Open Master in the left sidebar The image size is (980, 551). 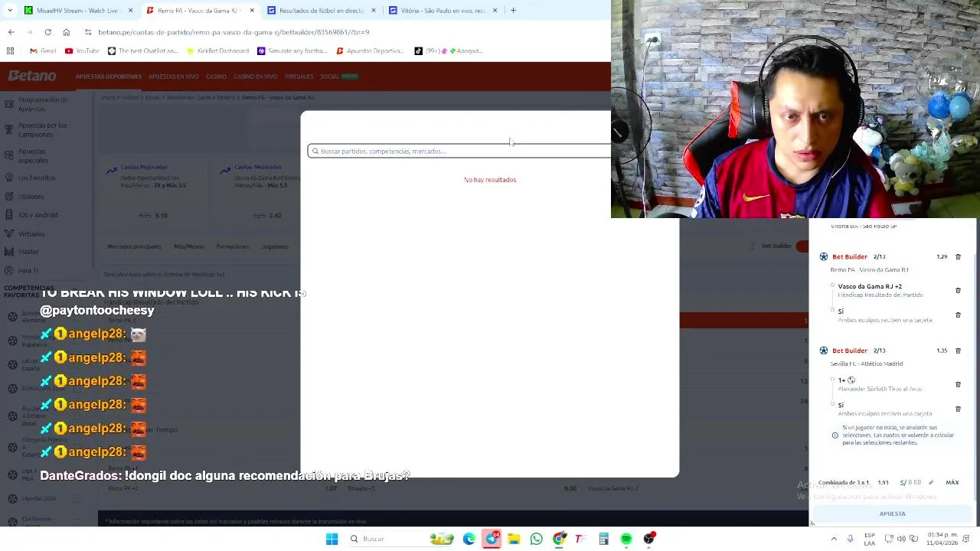(x=28, y=252)
